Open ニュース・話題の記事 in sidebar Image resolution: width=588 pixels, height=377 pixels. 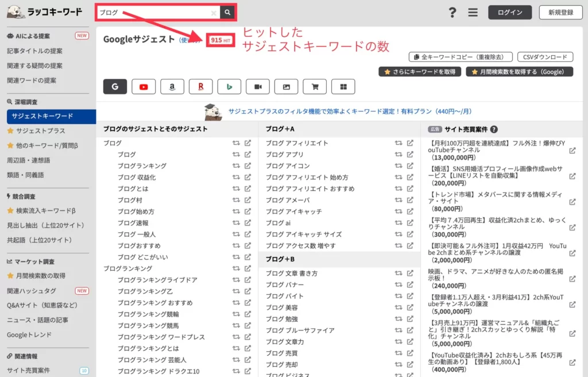pos(37,320)
